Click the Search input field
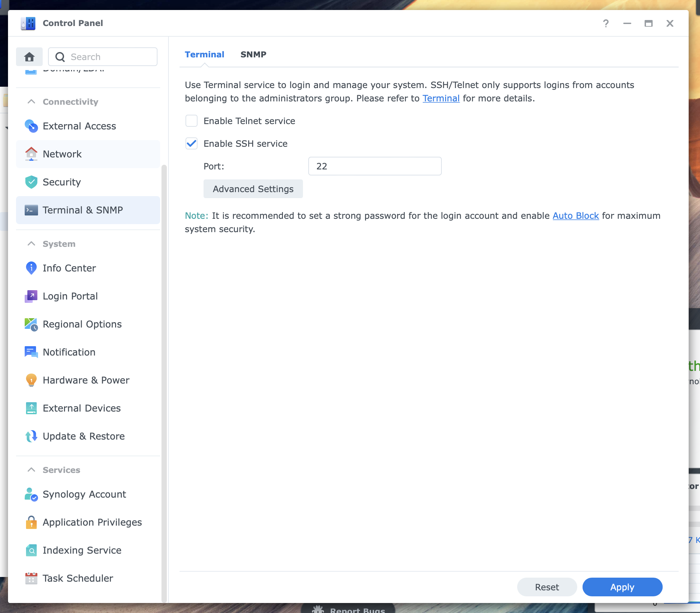Screen dimensions: 700x613 click(x=103, y=57)
